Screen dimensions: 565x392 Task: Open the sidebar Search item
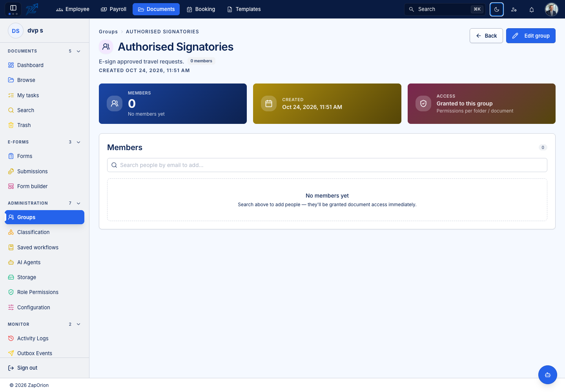tap(45, 111)
